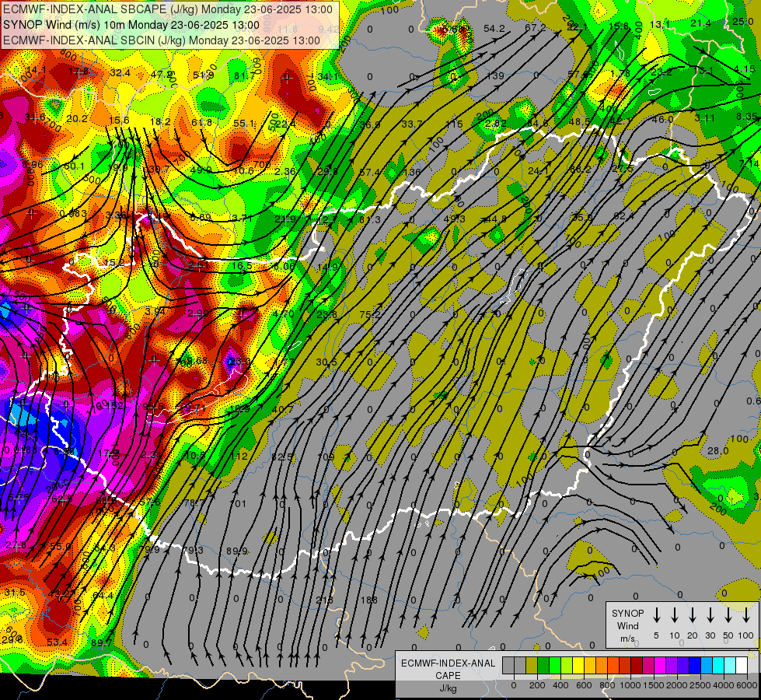Pick the bright green CAPE legend swatch

point(555,666)
